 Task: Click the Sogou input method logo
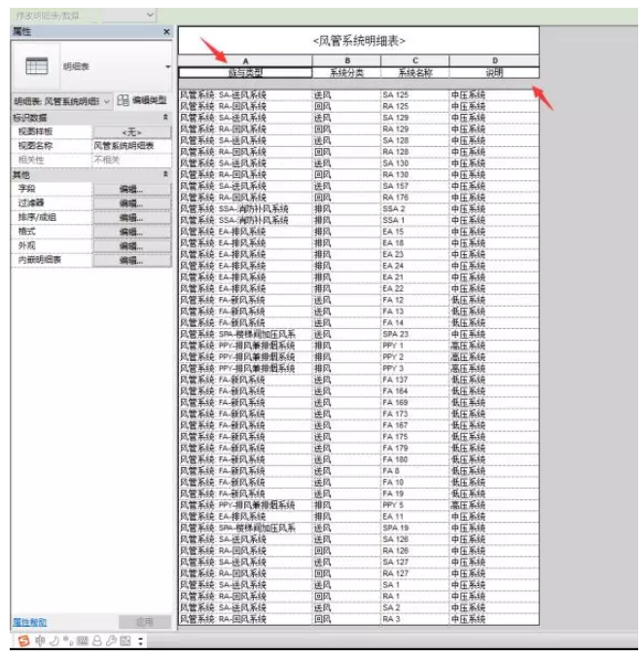pos(24,640)
